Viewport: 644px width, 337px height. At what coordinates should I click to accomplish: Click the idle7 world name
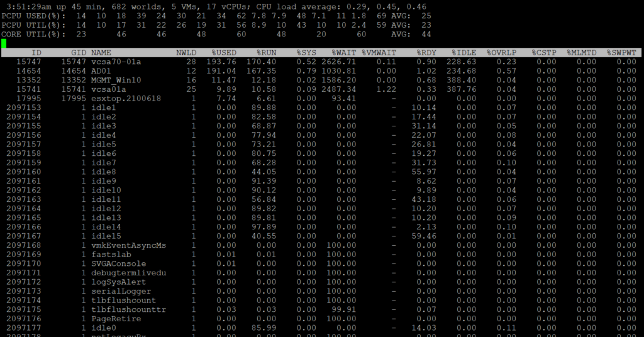[x=104, y=163]
